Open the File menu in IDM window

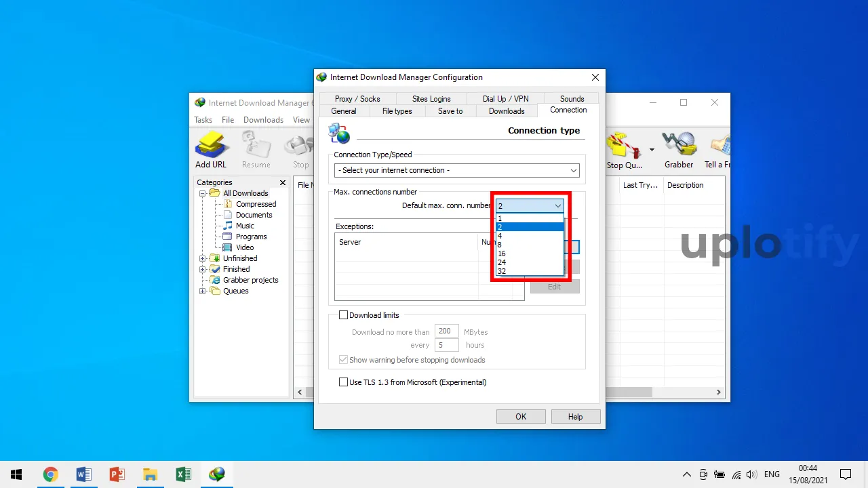pos(228,120)
